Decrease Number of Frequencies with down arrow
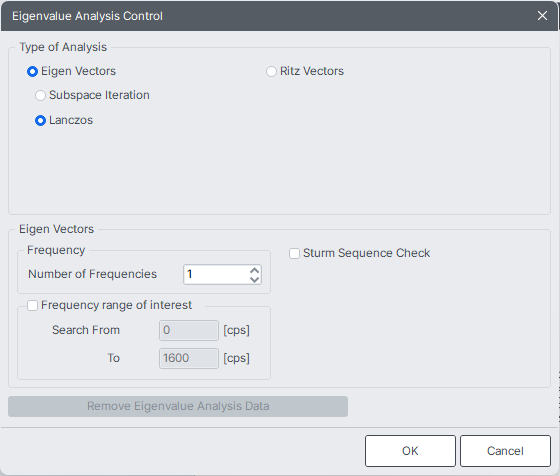 pos(255,279)
